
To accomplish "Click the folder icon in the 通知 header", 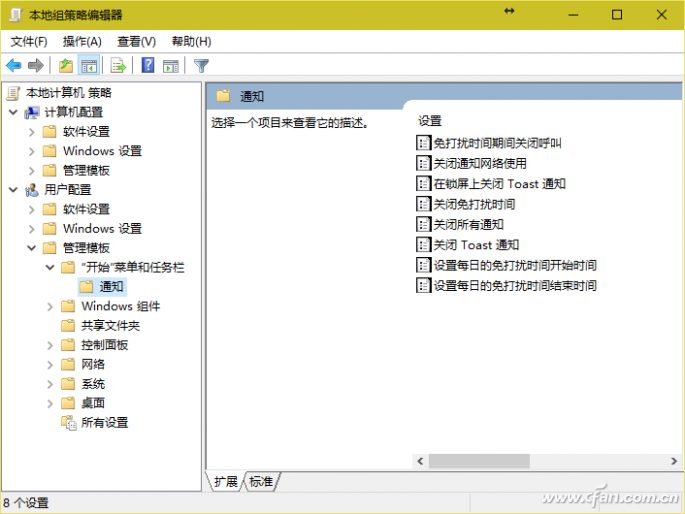I will point(223,96).
